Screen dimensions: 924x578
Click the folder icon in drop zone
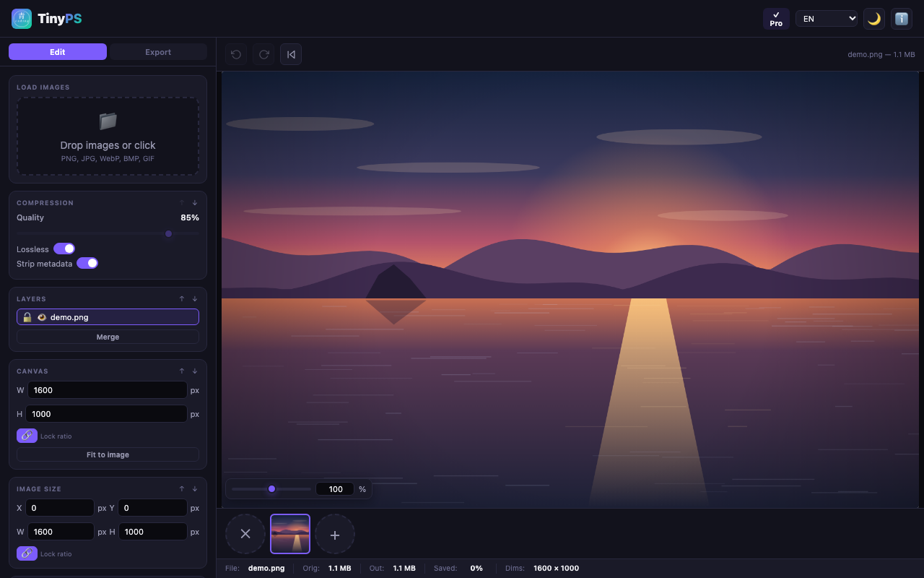[x=108, y=121]
